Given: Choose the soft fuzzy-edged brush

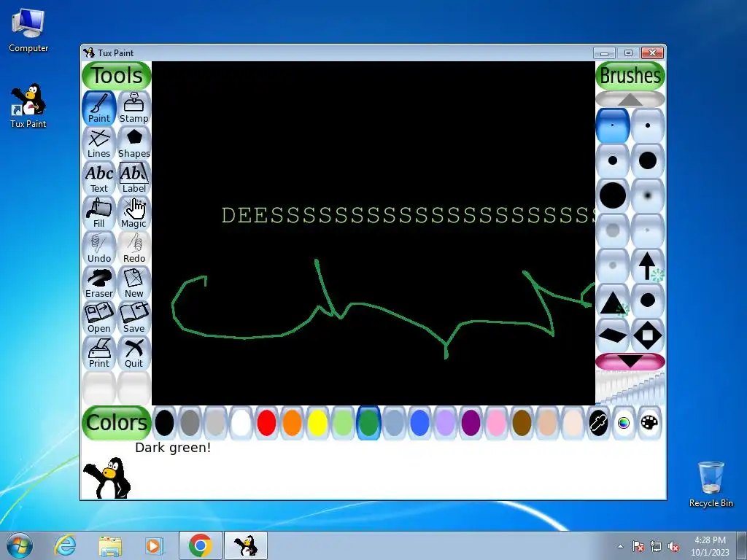Looking at the screenshot, I should (648, 195).
